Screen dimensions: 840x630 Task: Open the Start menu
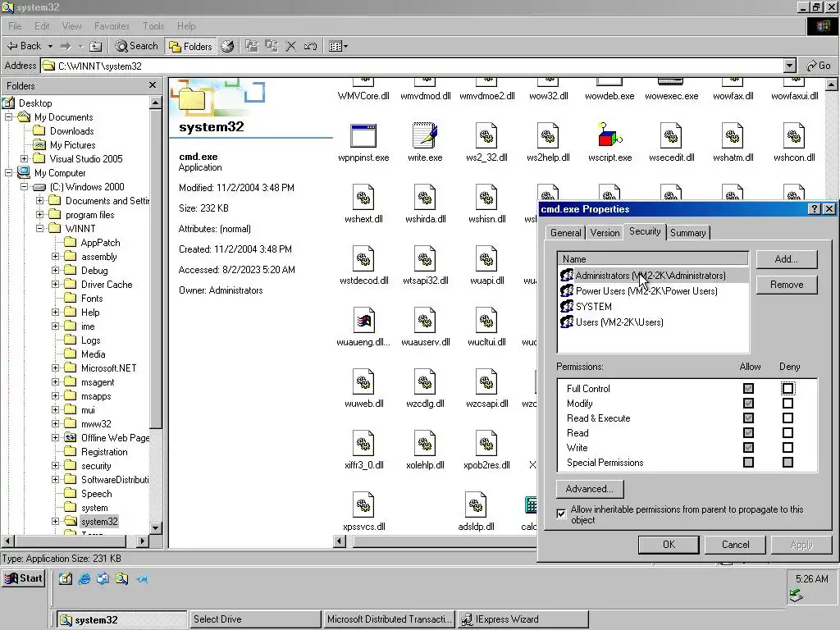click(24, 578)
